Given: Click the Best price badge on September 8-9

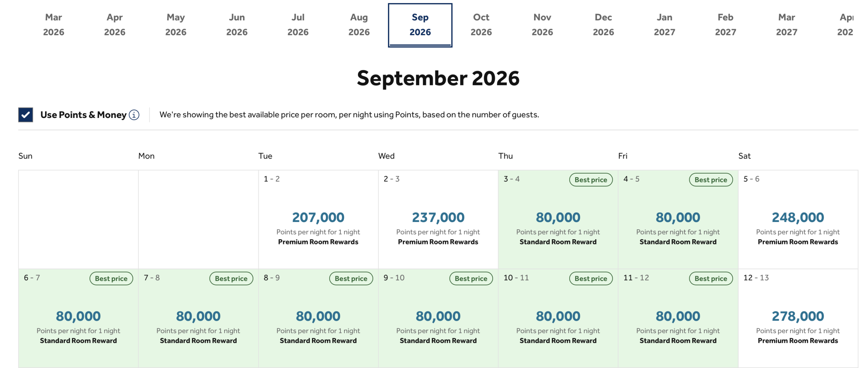Looking at the screenshot, I should (x=351, y=279).
